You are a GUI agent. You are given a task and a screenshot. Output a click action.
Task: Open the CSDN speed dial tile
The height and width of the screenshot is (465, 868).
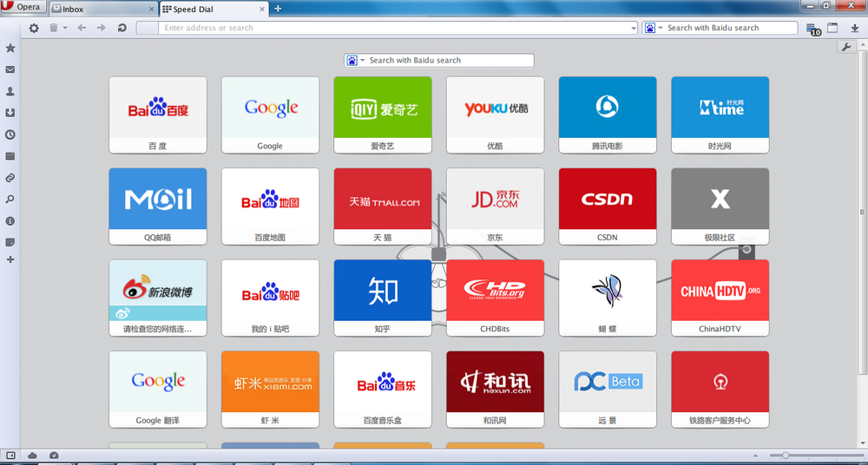(608, 206)
